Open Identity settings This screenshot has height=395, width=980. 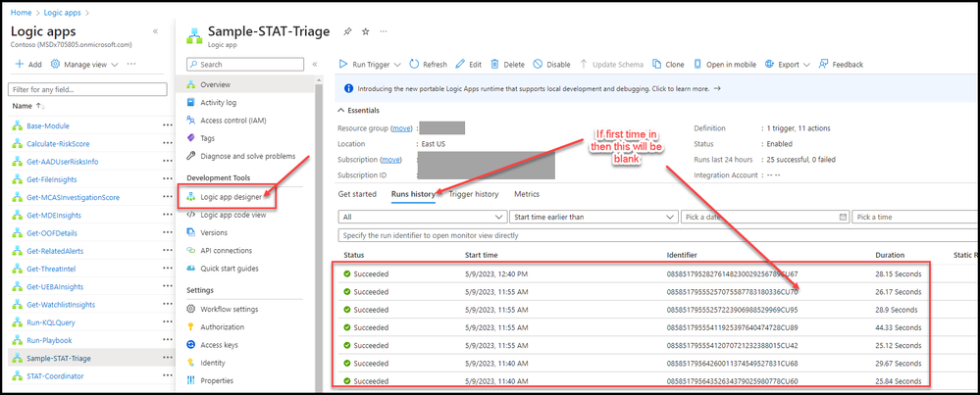pyautogui.click(x=213, y=364)
